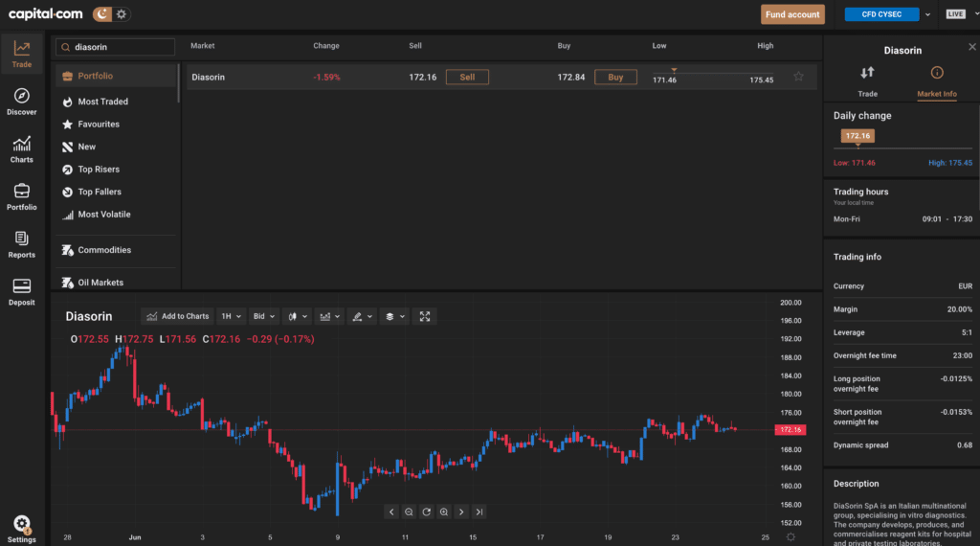Reset the chart view
The image size is (980, 546).
[426, 512]
